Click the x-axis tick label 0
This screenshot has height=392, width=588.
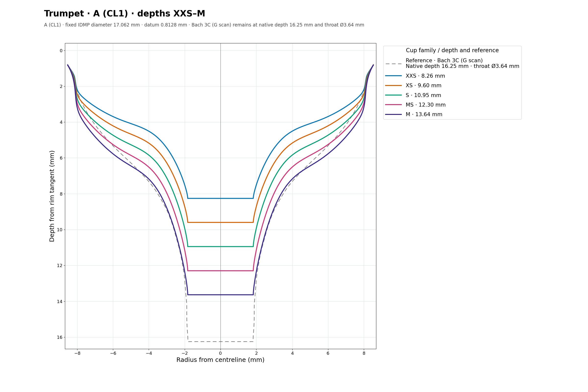(220, 353)
